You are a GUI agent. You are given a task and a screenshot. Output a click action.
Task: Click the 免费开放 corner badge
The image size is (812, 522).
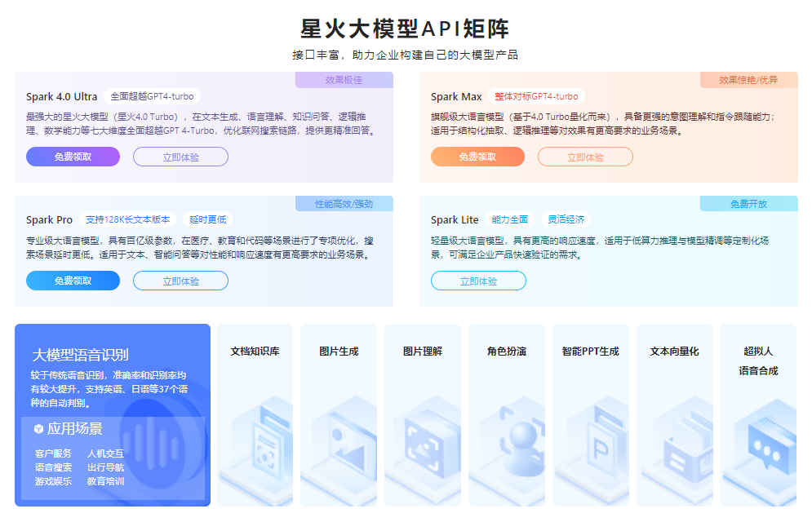click(x=748, y=204)
